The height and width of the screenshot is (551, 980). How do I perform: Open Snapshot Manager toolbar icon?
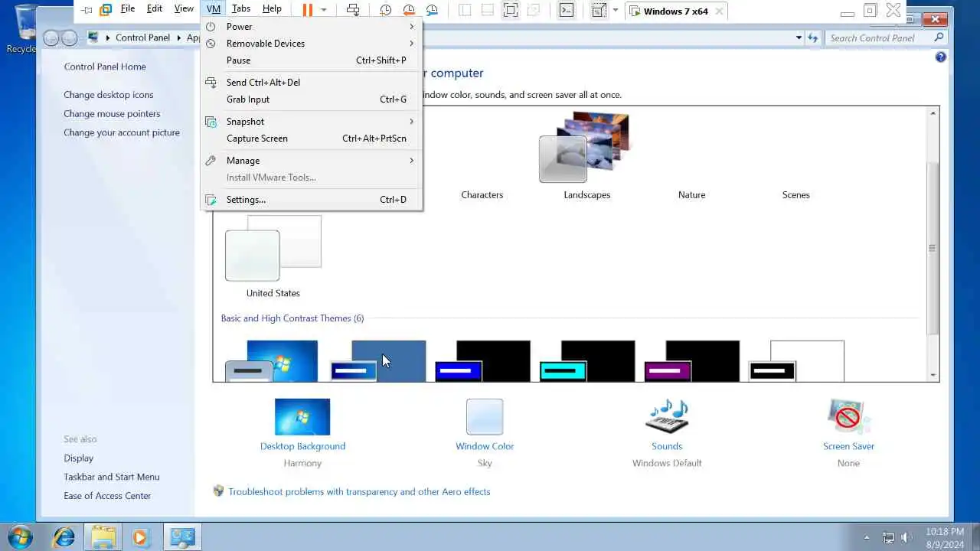coord(433,10)
